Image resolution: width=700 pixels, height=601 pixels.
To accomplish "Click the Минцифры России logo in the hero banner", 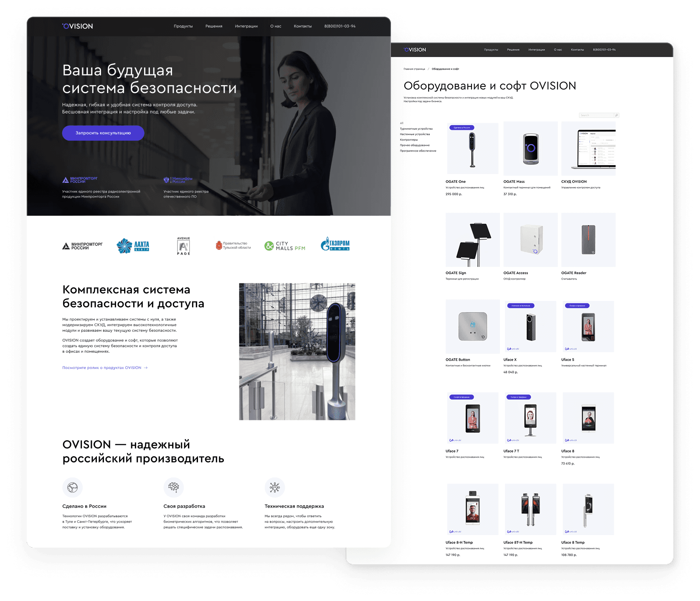I will (178, 180).
